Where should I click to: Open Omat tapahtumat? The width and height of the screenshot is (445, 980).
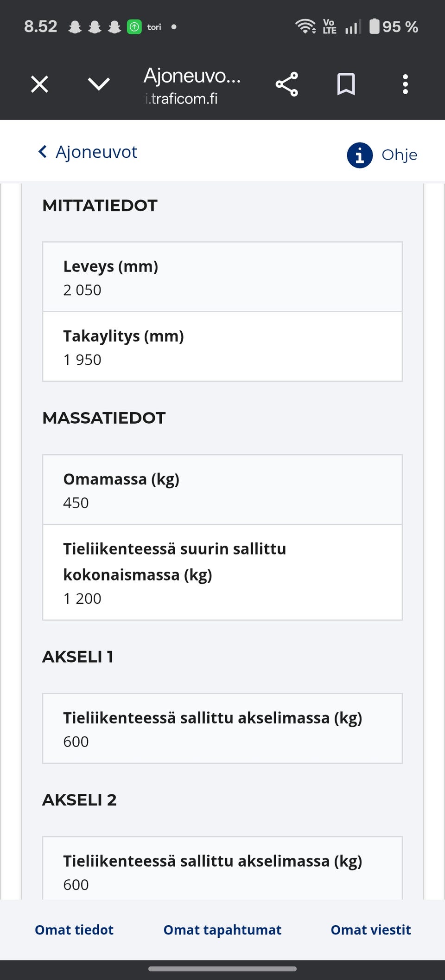[x=222, y=930]
